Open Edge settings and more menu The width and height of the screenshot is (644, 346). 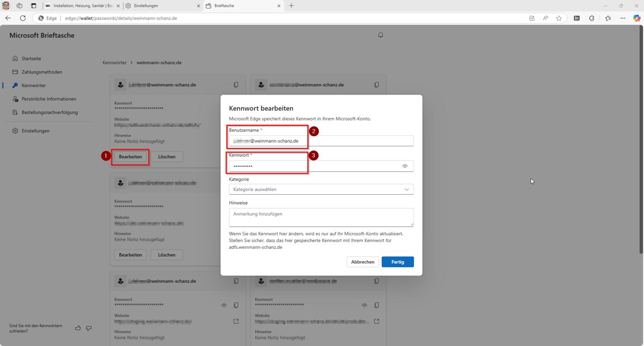tap(623, 18)
